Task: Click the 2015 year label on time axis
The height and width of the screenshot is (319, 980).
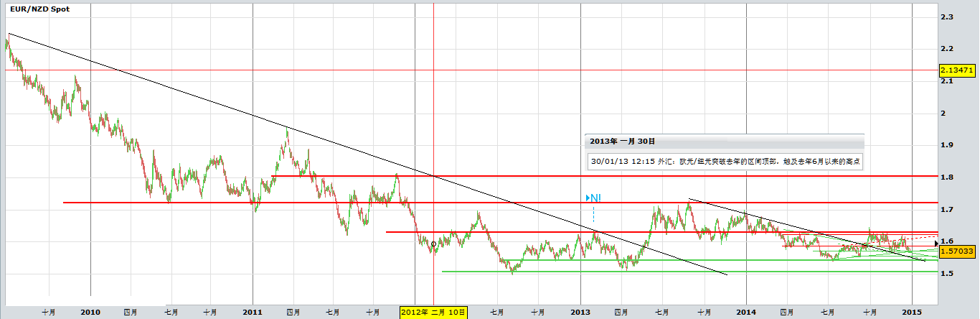Action: (912, 312)
